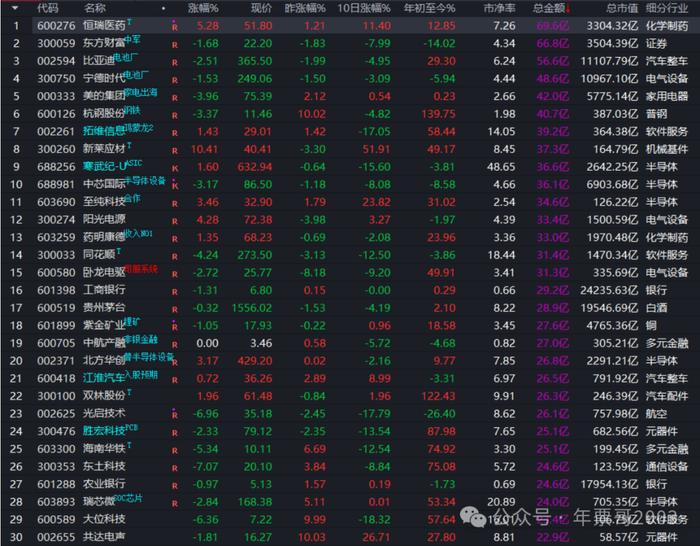This screenshot has height=546, width=700.
Task: Click stock code 600519
Action: pyautogui.click(x=56, y=308)
